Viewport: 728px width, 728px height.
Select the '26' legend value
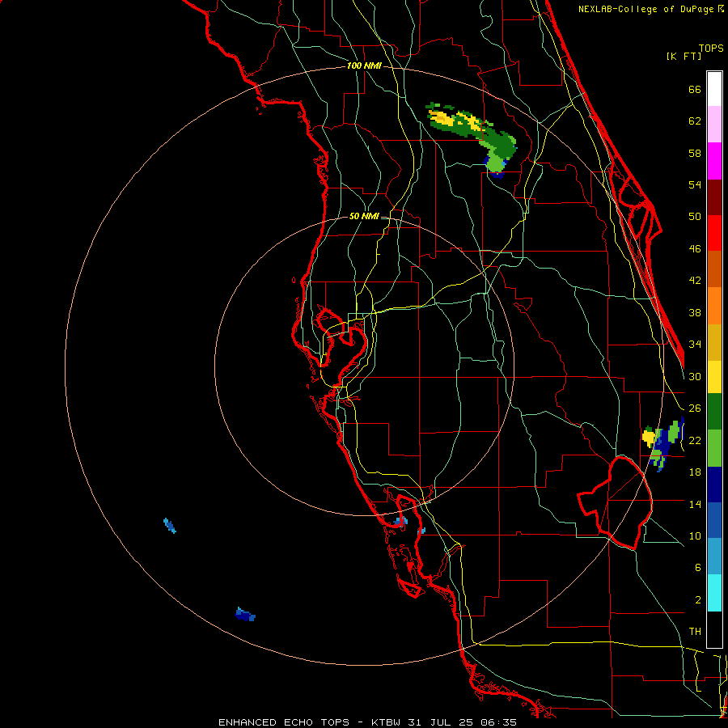695,408
